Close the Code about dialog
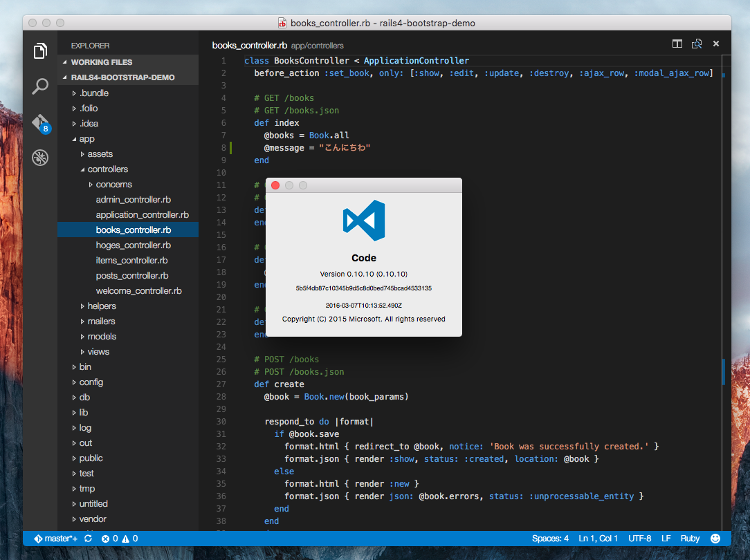750x560 pixels. pyautogui.click(x=275, y=185)
